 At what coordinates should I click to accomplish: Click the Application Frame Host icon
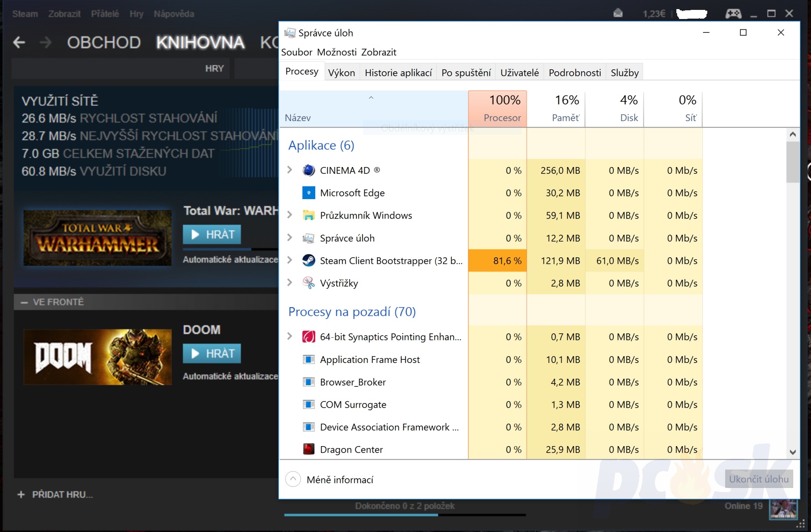(x=308, y=359)
